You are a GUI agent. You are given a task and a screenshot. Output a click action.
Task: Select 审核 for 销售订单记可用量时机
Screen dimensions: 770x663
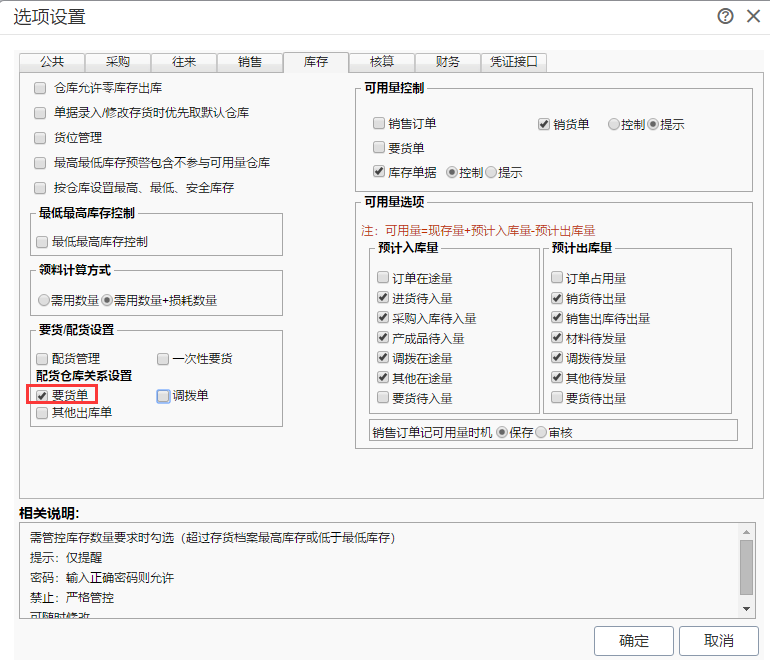[x=541, y=432]
